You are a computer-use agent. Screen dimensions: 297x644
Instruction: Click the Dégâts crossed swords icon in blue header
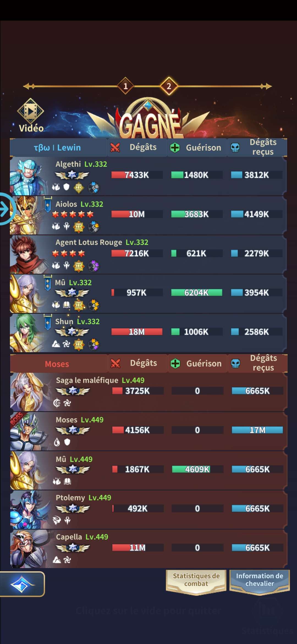pos(115,148)
